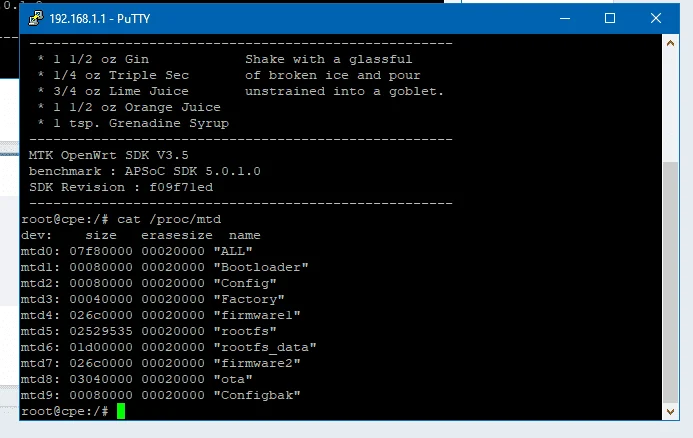The width and height of the screenshot is (693, 438).
Task: Click the "Factory" partition name
Action: [249, 299]
